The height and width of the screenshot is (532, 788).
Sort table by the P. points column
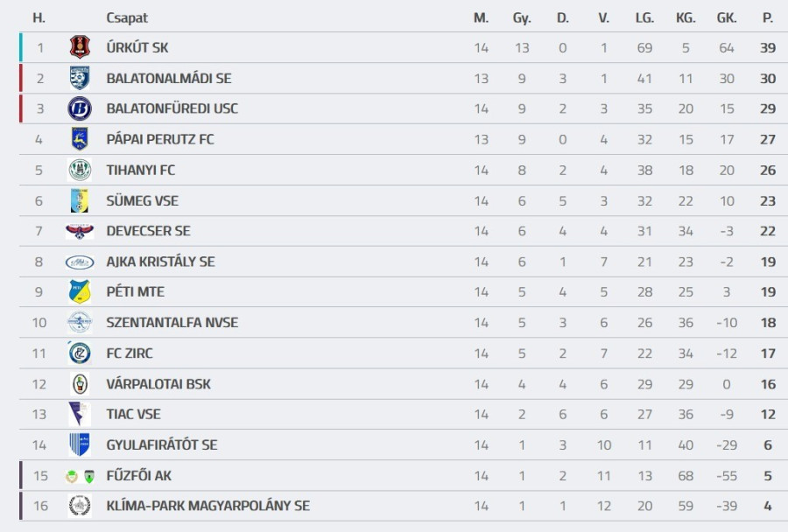[x=768, y=17]
